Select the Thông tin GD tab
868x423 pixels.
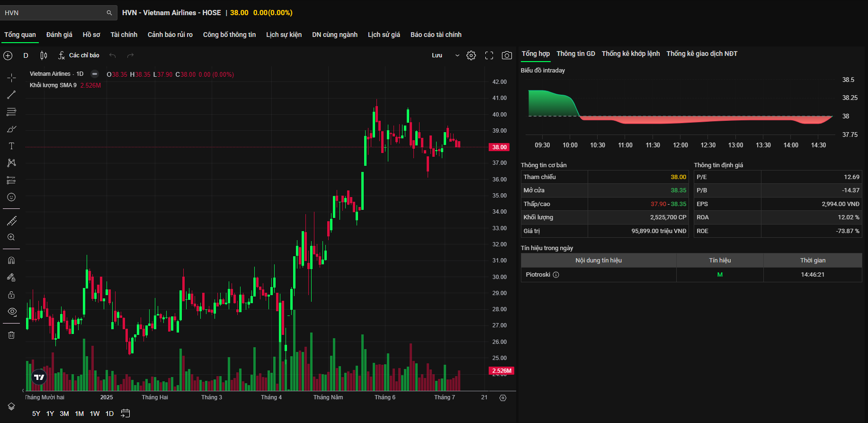tap(576, 54)
